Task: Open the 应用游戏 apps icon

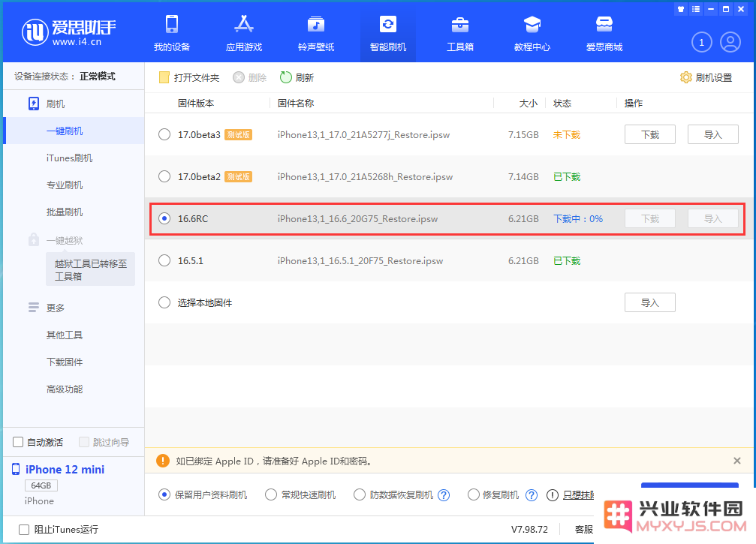Action: click(x=244, y=24)
